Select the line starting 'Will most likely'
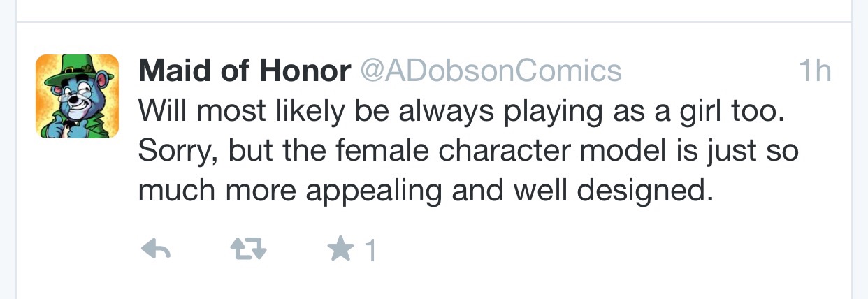Viewport: 868px width, 299px height. point(462,112)
